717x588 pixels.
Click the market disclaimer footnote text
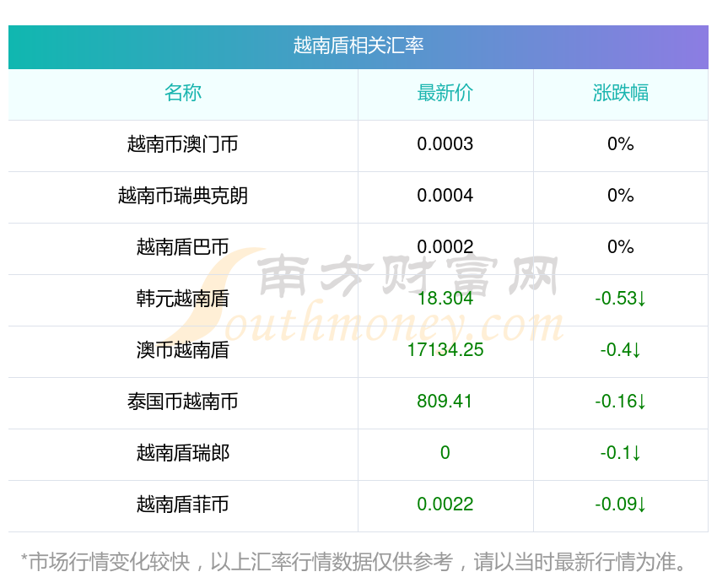tap(358, 562)
